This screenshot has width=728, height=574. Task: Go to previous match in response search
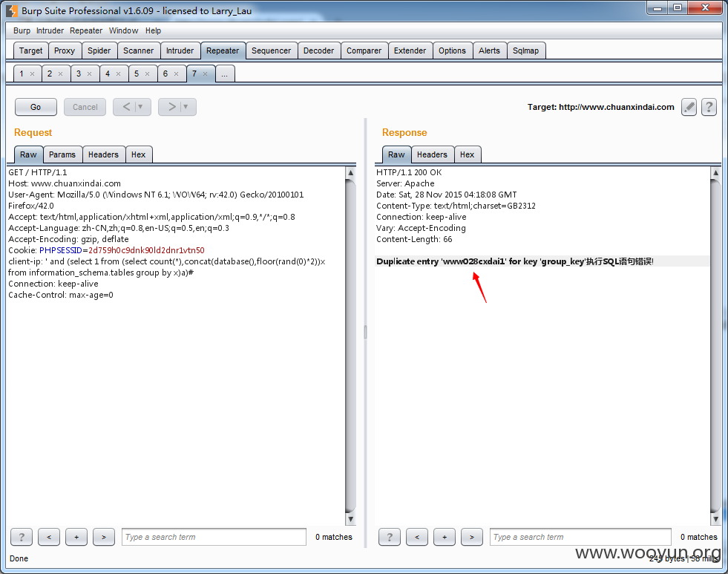tap(417, 537)
